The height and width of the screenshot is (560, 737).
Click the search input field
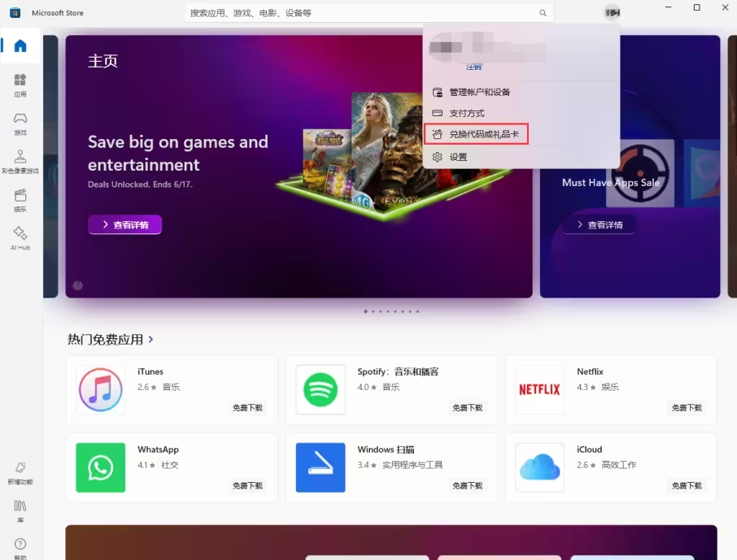click(368, 13)
